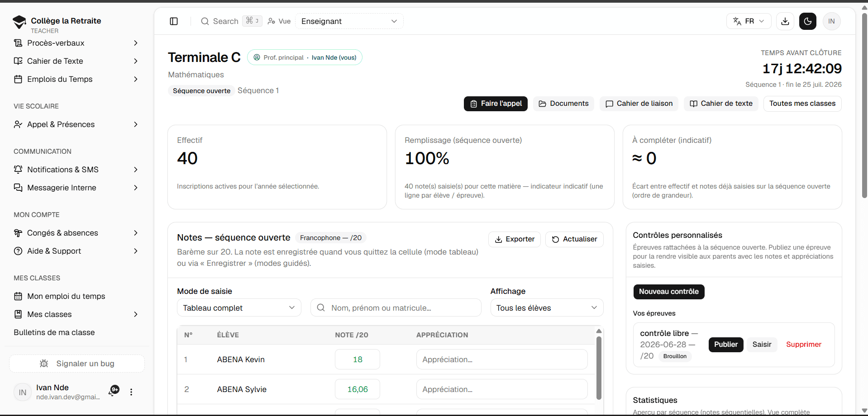Click the Messagerie Interne chat icon

point(18,188)
